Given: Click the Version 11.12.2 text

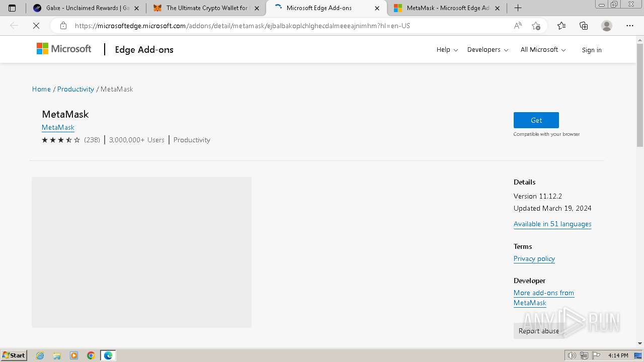Looking at the screenshot, I should (x=538, y=196).
